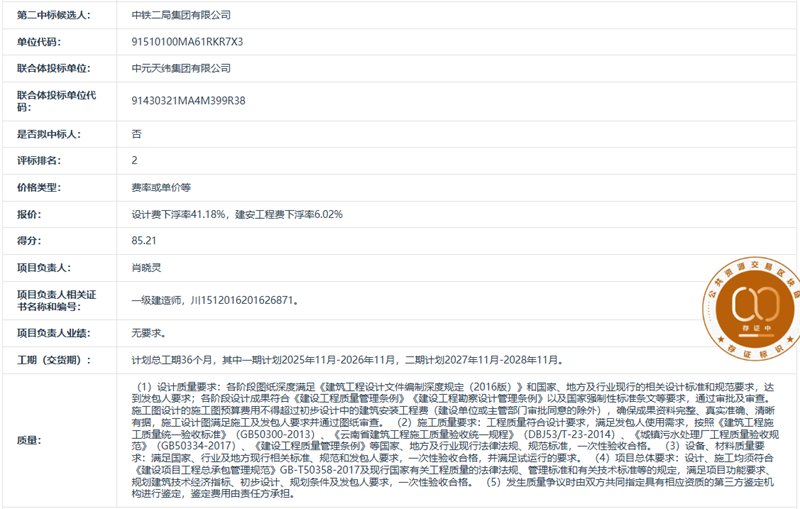800x509 pixels.
Task: Click the ranking value 2
Action: coord(134,161)
